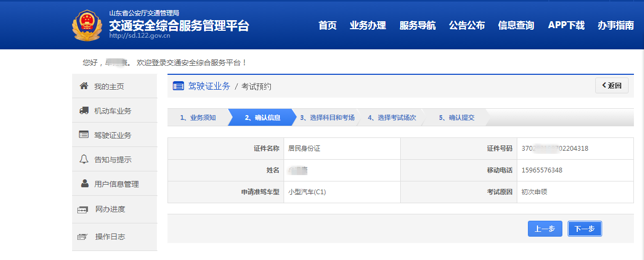
Task: Click the 下一步 next step button
Action: tap(585, 229)
